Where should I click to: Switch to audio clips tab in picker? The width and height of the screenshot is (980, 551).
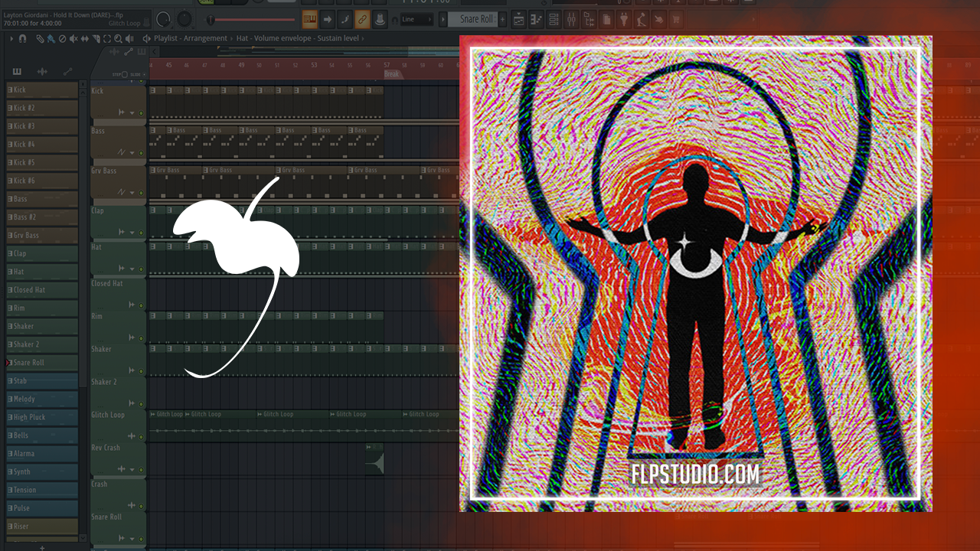[x=42, y=72]
